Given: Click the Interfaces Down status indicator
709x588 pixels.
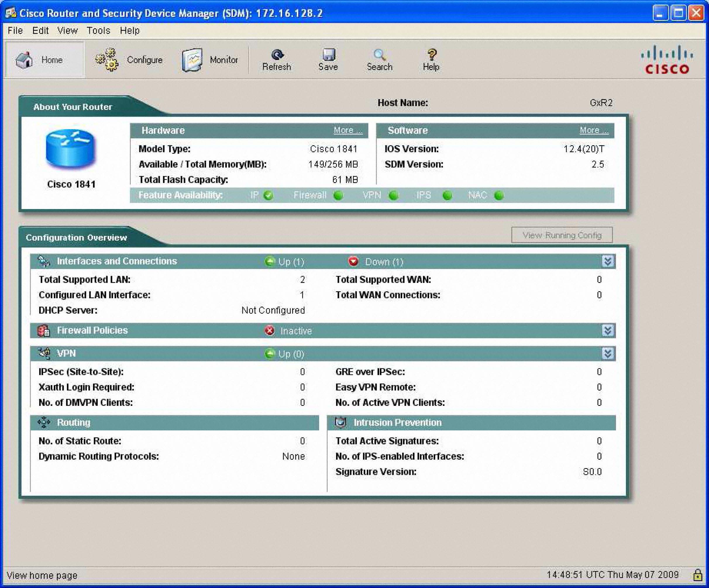Looking at the screenshot, I should click(353, 262).
